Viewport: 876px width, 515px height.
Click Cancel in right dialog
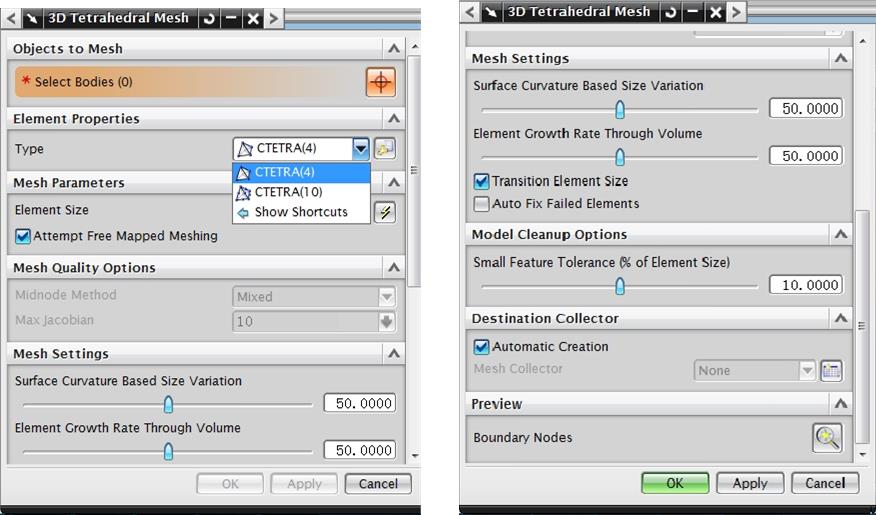825,483
